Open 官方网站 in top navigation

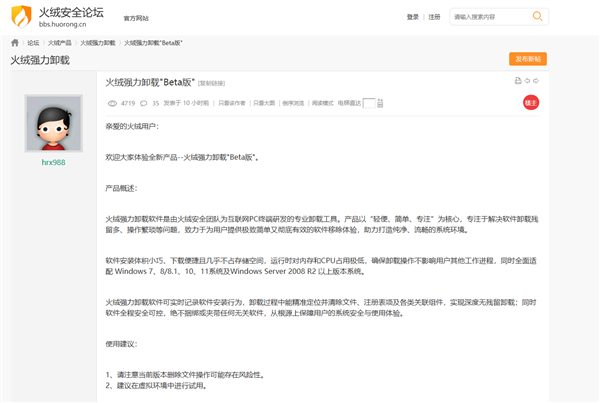pos(136,18)
